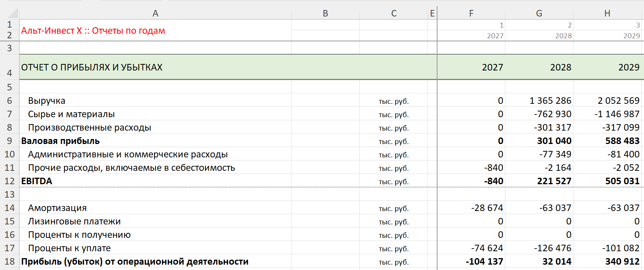
Task: Click the Лизинговые платежи label
Action: coord(74,221)
